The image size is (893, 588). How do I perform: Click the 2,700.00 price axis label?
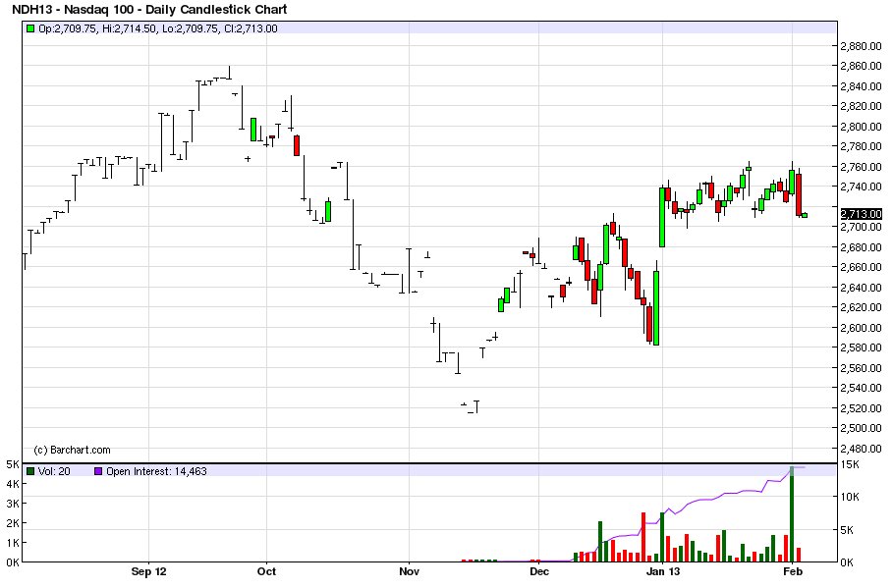tap(862, 227)
